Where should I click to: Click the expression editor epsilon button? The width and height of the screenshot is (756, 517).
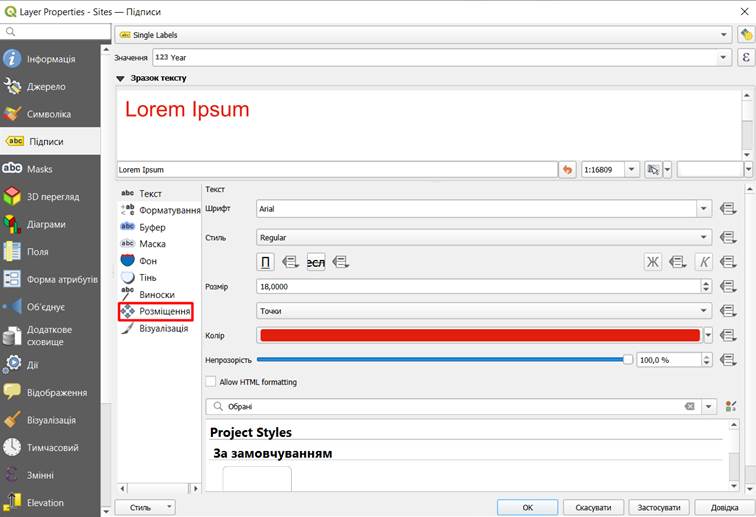coord(745,58)
